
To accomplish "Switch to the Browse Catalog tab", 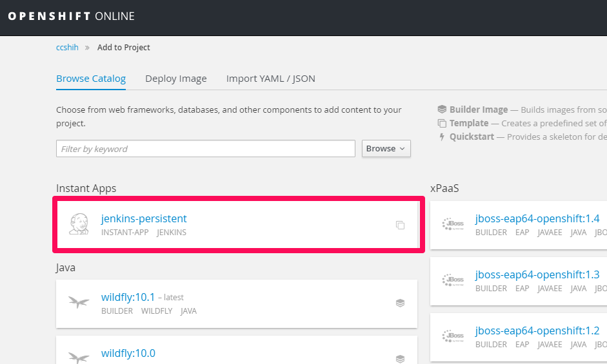I will point(91,79).
